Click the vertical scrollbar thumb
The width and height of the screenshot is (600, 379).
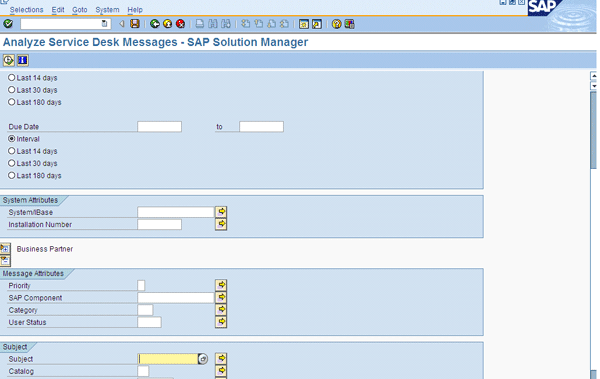pos(593,130)
